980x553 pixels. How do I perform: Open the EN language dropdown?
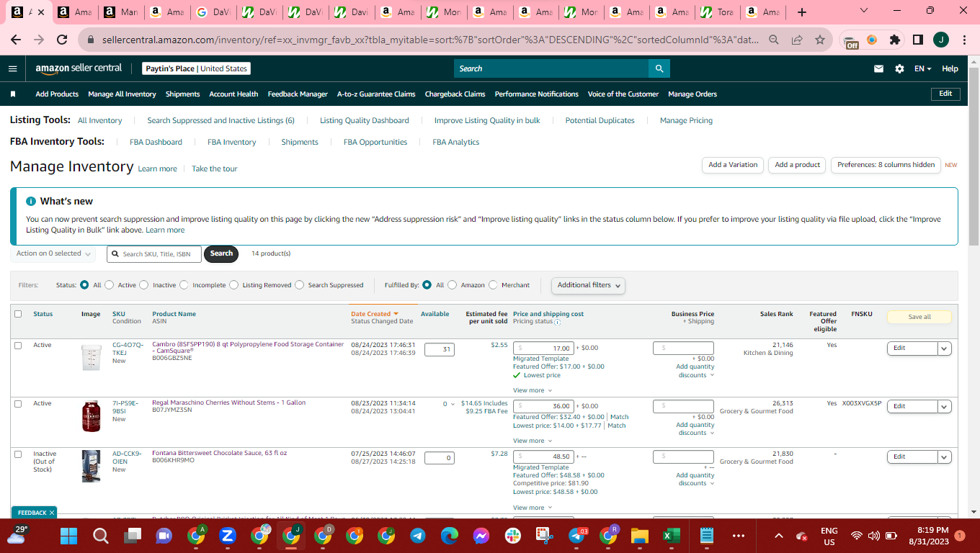[x=923, y=68]
